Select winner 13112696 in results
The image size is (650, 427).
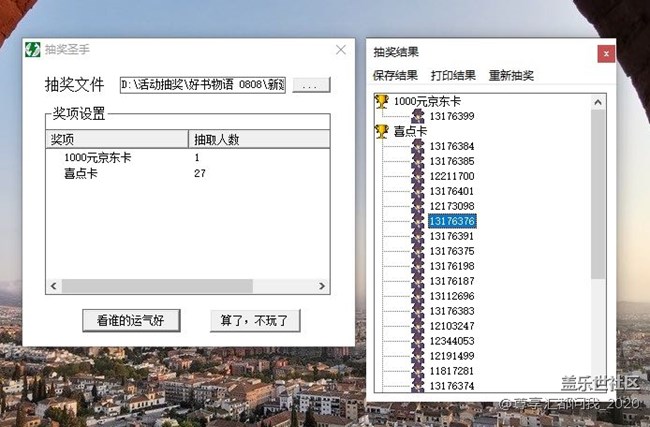[x=452, y=296]
